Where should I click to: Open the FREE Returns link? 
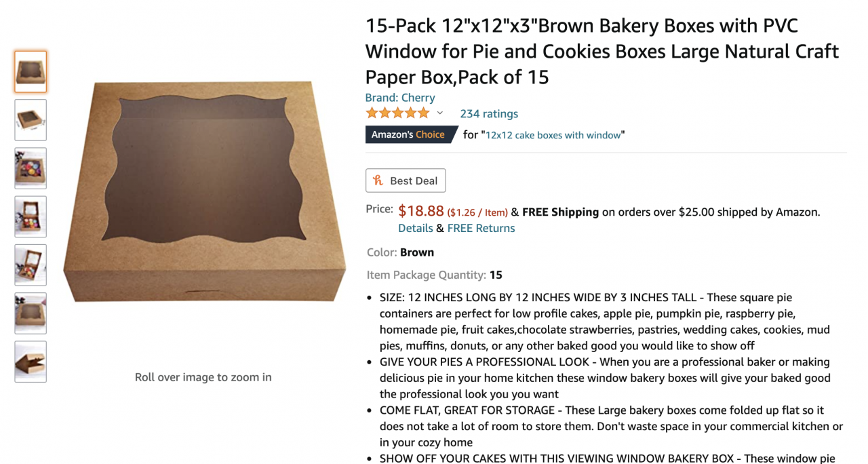(481, 228)
